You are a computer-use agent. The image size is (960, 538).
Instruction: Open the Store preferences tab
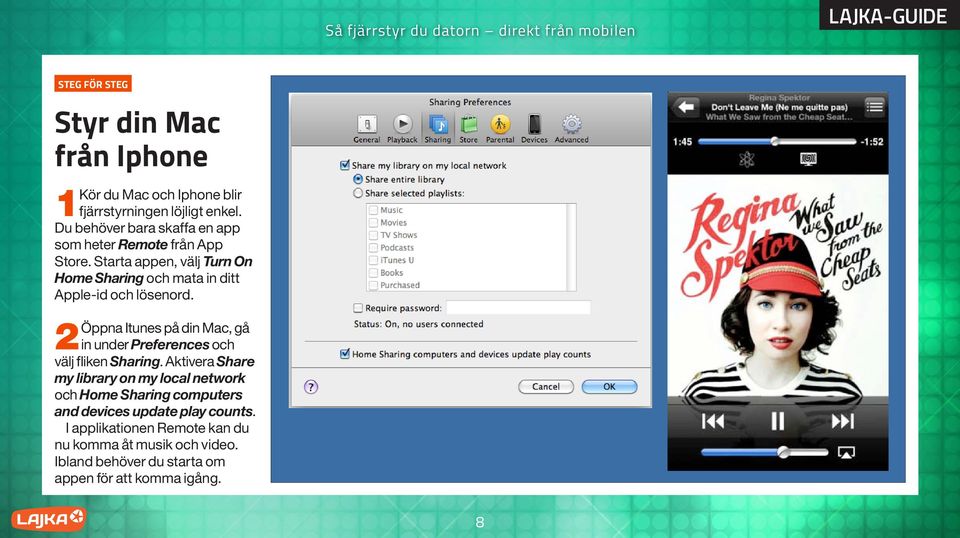pyautogui.click(x=468, y=129)
